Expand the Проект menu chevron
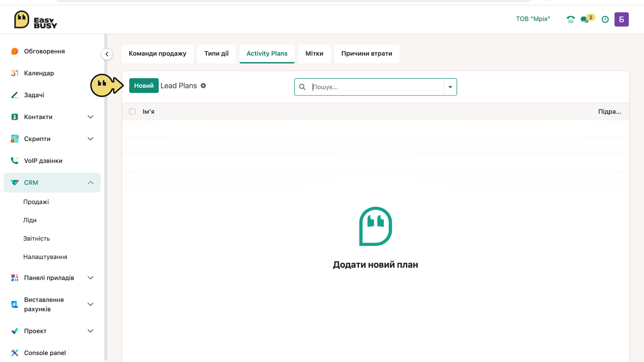 [x=91, y=331]
